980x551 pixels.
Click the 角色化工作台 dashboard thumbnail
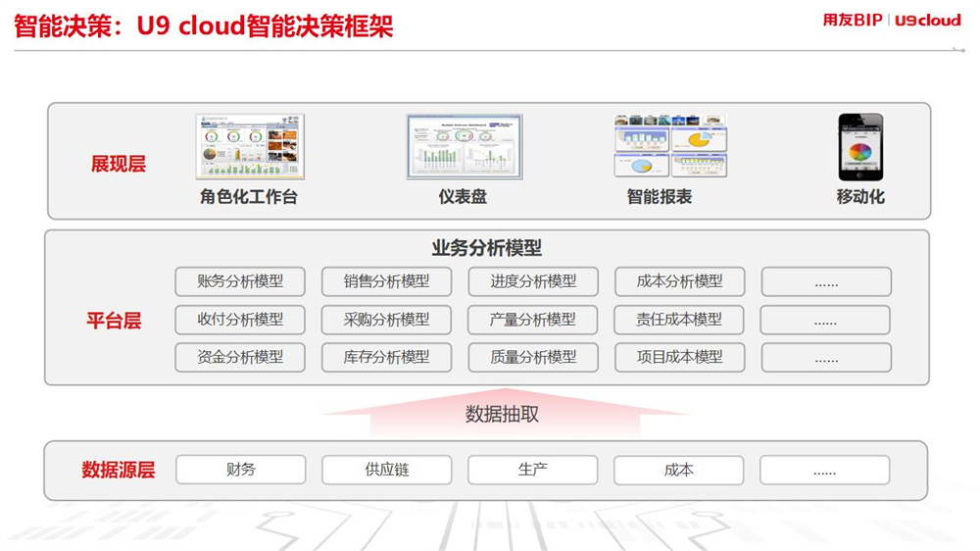[x=250, y=146]
